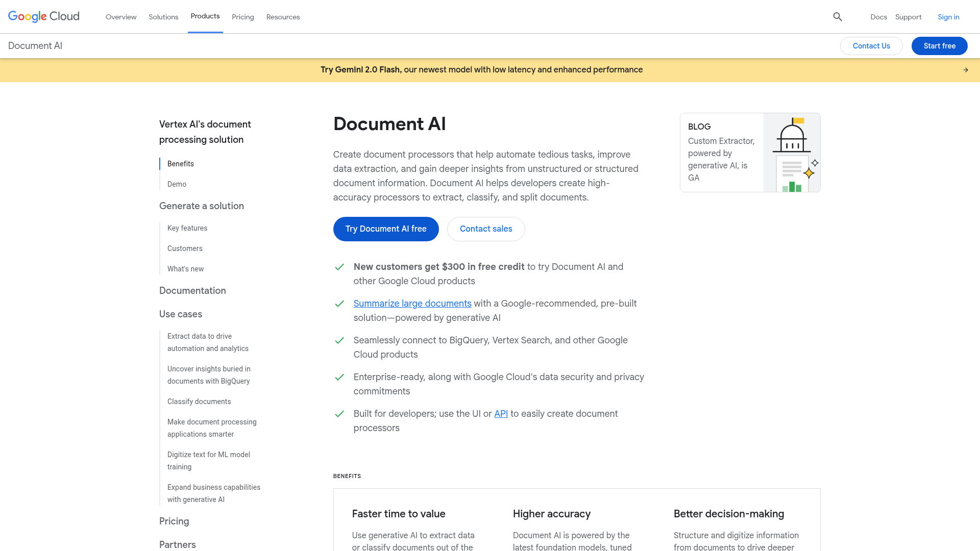Viewport: 980px width, 551px height.
Task: Open Uncover insights buried in documents item
Action: coord(209,375)
